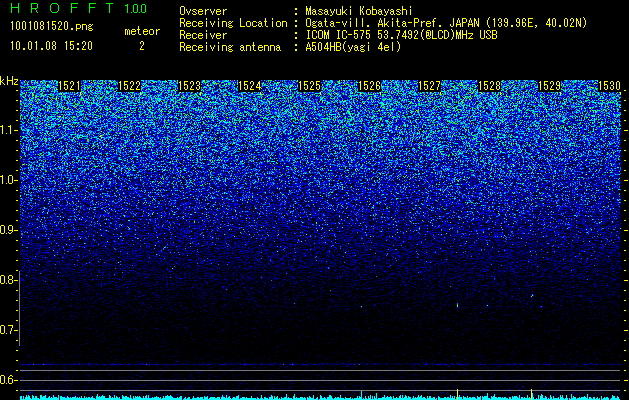Click the 1530 time marker label
Screen dimensions: 629x400
(609, 86)
